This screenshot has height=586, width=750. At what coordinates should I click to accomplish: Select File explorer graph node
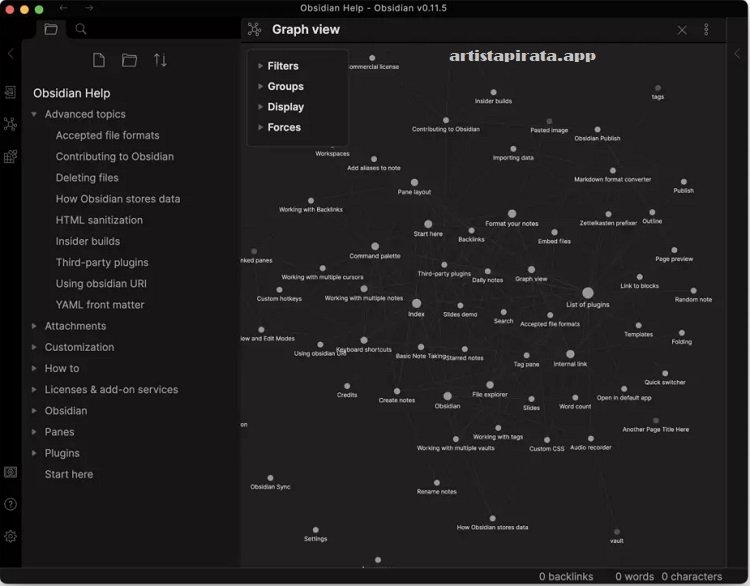490,385
